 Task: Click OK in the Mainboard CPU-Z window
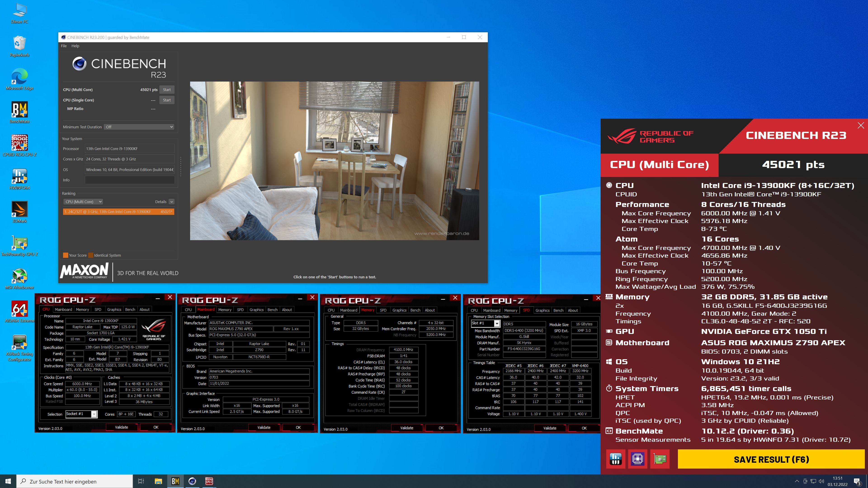click(x=298, y=427)
